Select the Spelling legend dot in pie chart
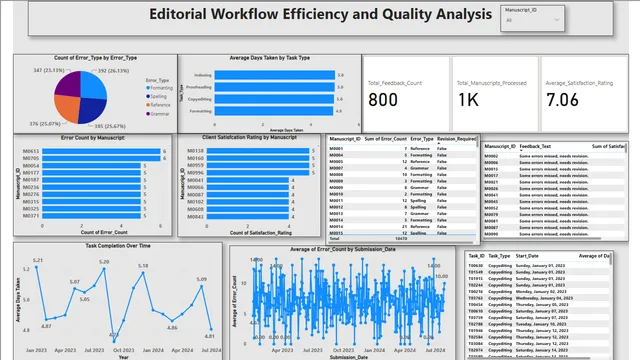 (x=148, y=96)
